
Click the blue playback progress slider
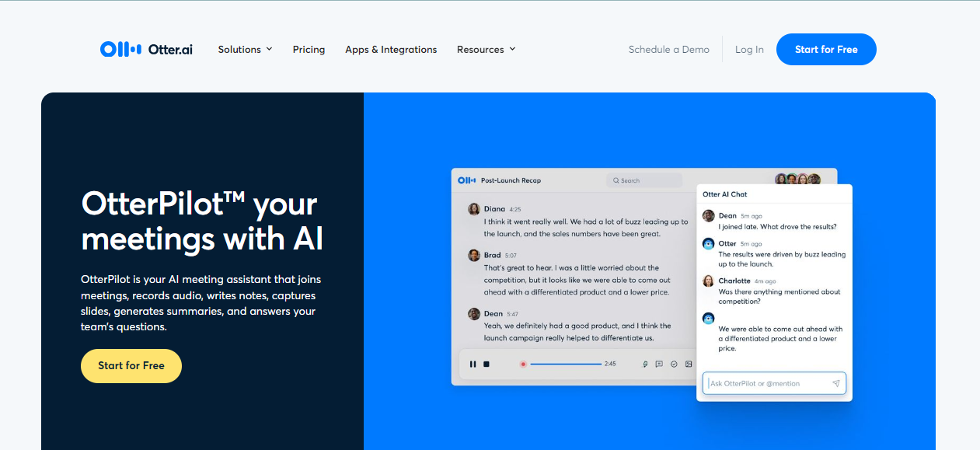coord(567,364)
